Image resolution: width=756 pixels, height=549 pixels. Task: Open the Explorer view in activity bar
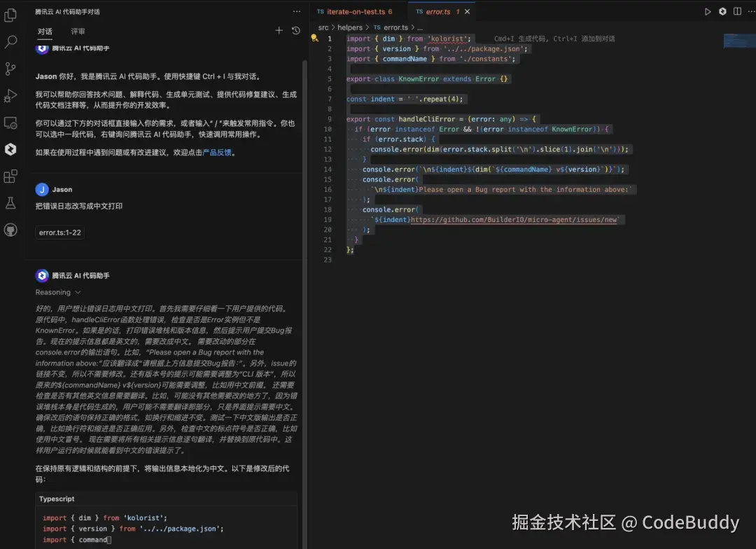click(10, 15)
